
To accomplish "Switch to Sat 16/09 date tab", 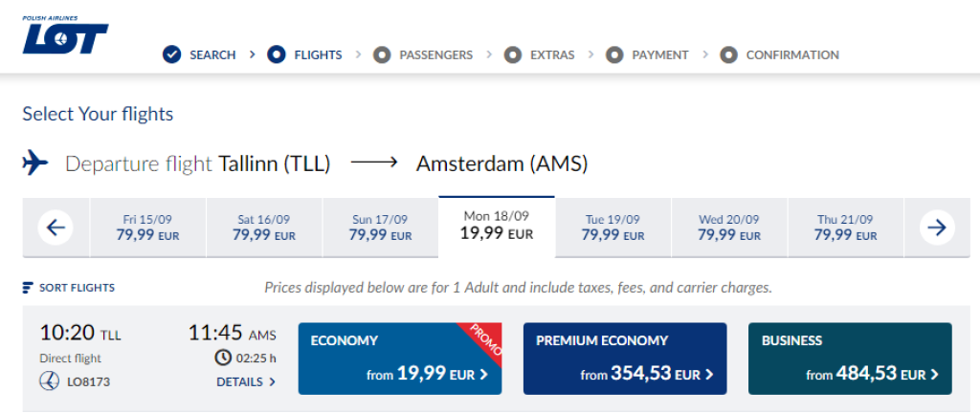I will [x=264, y=228].
